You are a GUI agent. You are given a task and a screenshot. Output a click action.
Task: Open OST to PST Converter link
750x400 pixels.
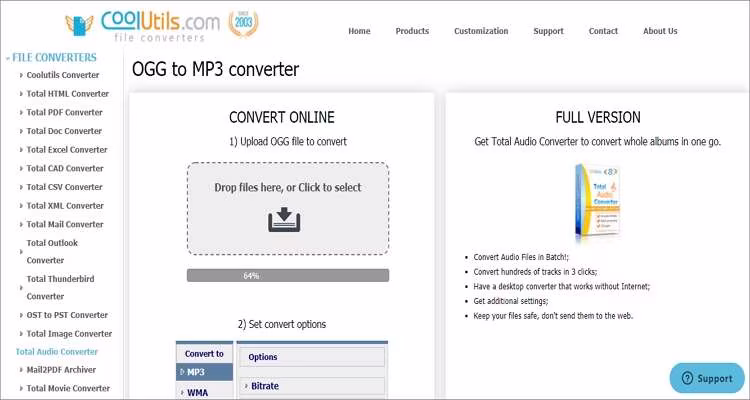click(x=67, y=315)
